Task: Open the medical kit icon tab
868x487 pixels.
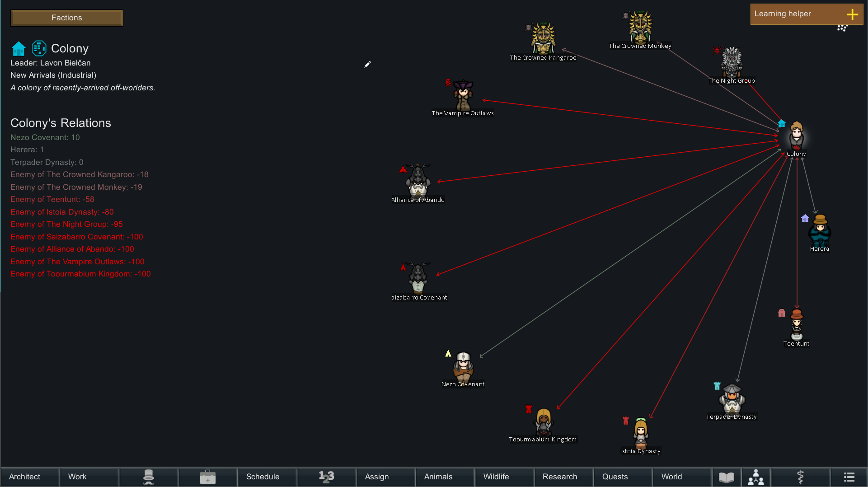Action: (x=207, y=477)
